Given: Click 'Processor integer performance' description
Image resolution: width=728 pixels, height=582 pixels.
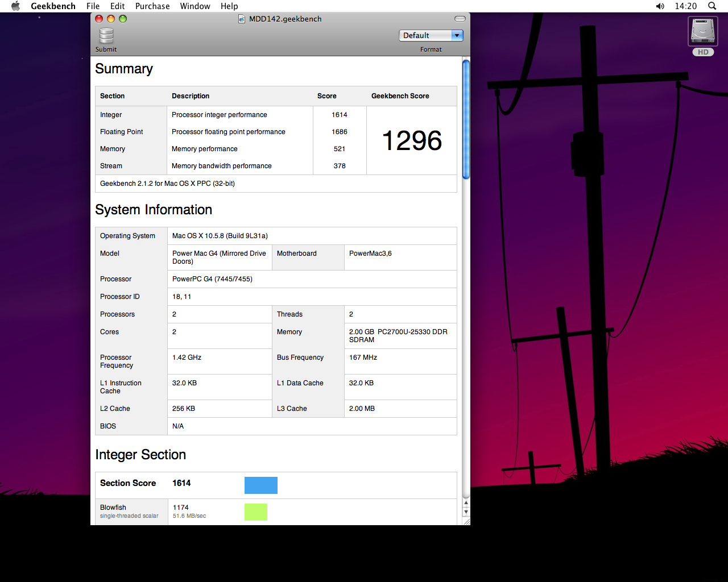Looking at the screenshot, I should (x=220, y=115).
